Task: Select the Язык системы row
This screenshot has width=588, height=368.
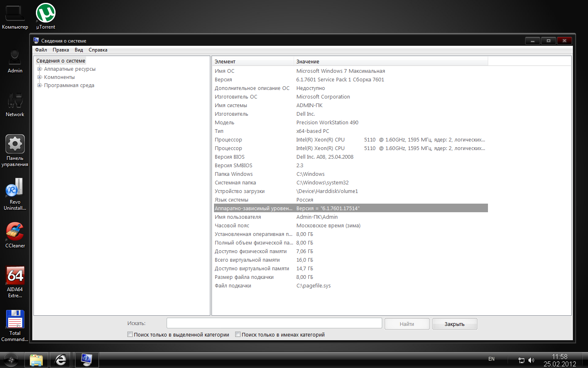Action: 350,200
